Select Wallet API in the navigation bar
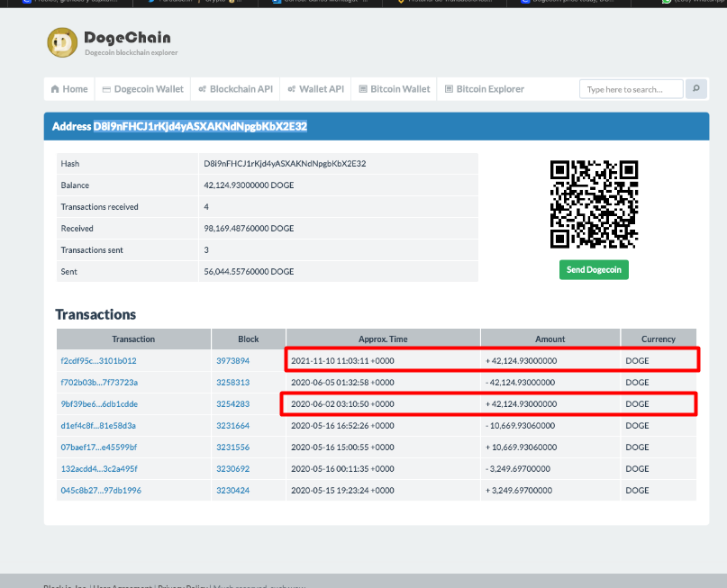Screen dimensions: 727x588 315,89
